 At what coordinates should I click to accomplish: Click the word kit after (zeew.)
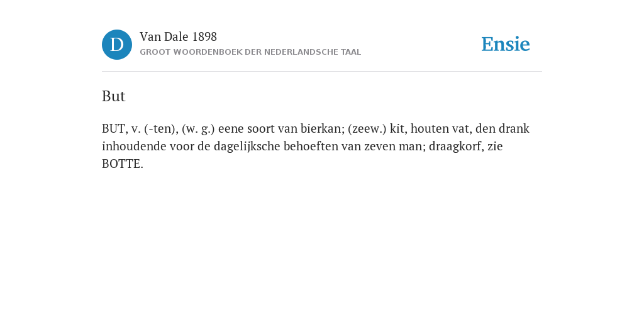[x=398, y=129]
